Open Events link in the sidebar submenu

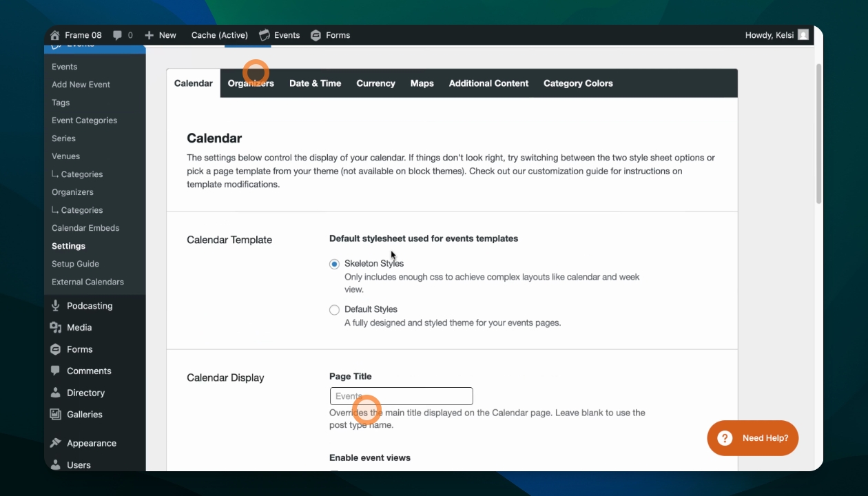click(65, 67)
